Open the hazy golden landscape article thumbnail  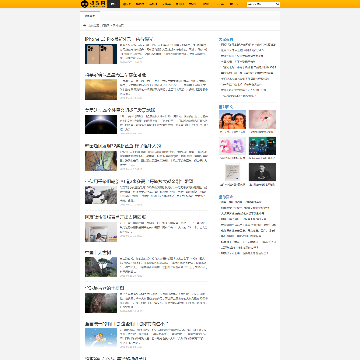click(x=101, y=89)
